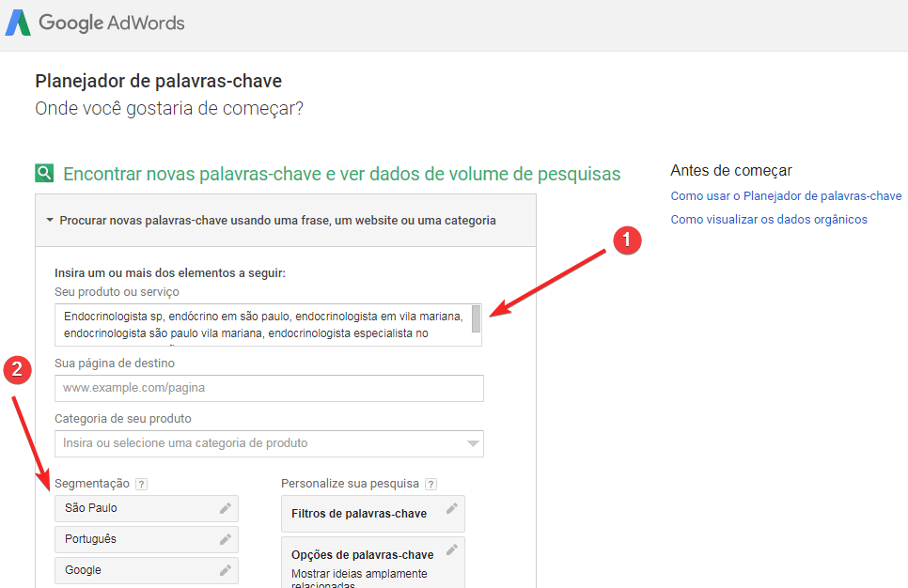Click the Google AdWords logo icon
The width and height of the screenshot is (908, 588).
pos(18,23)
